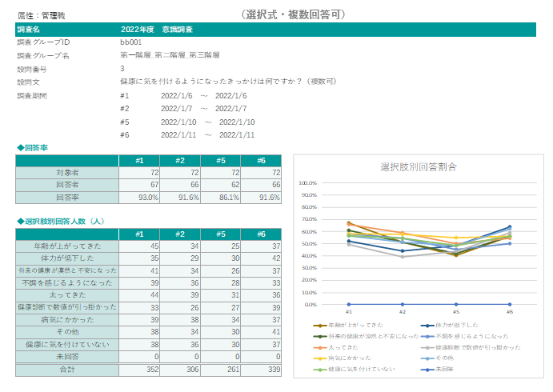Select the chart title 選択肢別回答割合
The width and height of the screenshot is (553, 392).
click(x=419, y=166)
